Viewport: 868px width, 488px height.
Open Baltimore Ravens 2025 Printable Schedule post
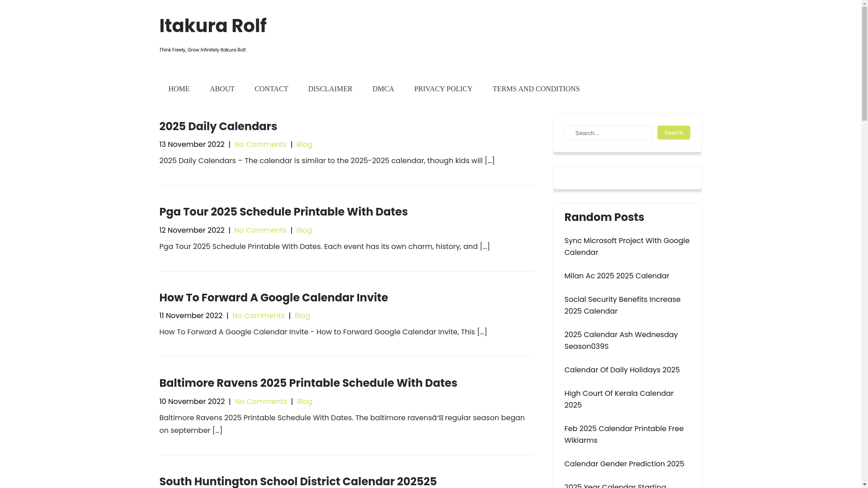click(308, 383)
